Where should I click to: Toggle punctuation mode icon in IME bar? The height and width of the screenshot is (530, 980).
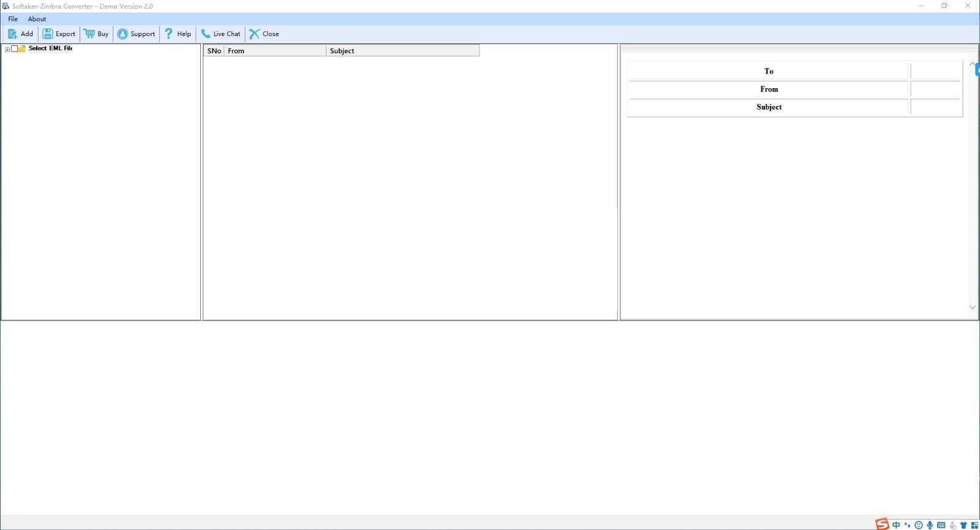click(x=907, y=525)
